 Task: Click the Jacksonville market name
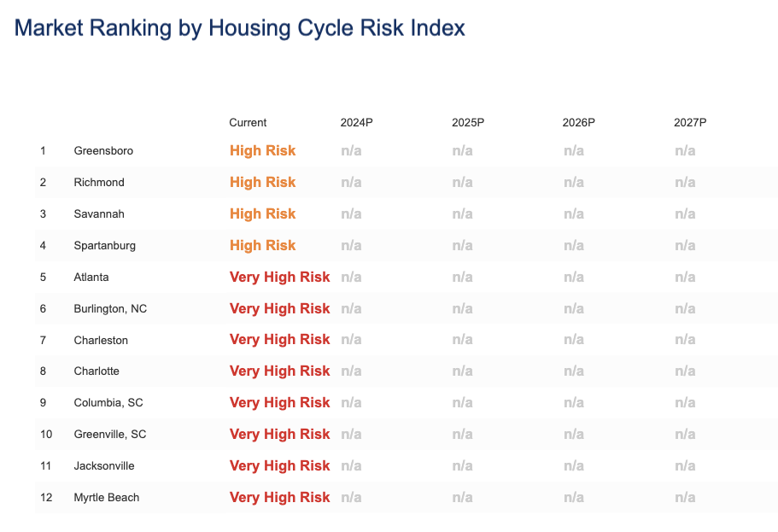point(104,466)
